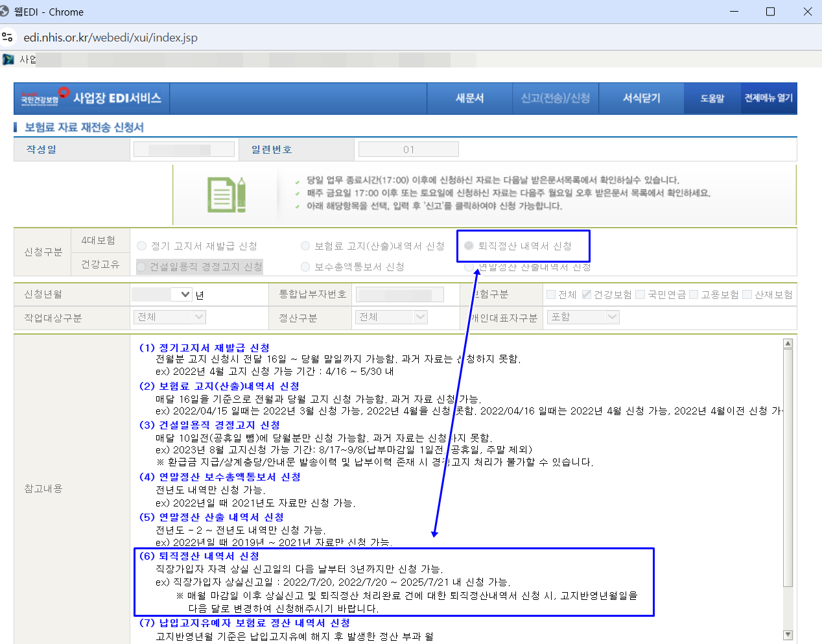Click heading (1) 정기고지서 재발급 신청
Viewport: 822px width, 644px height.
pyautogui.click(x=204, y=348)
